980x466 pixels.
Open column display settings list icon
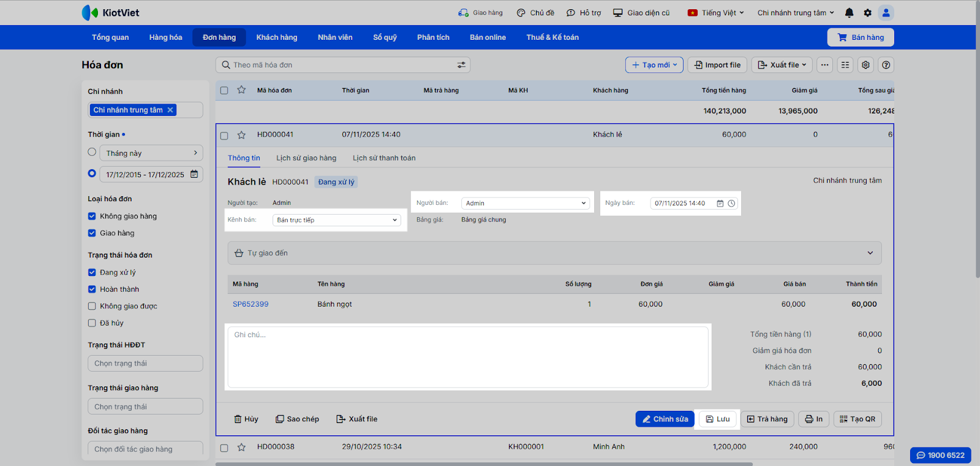[x=845, y=65]
